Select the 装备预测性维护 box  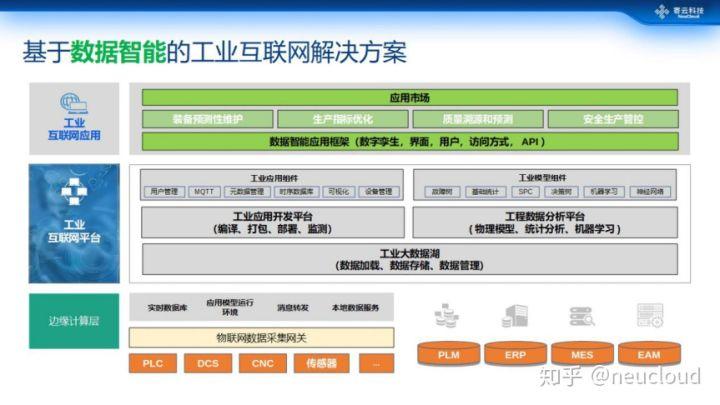pyautogui.click(x=208, y=119)
